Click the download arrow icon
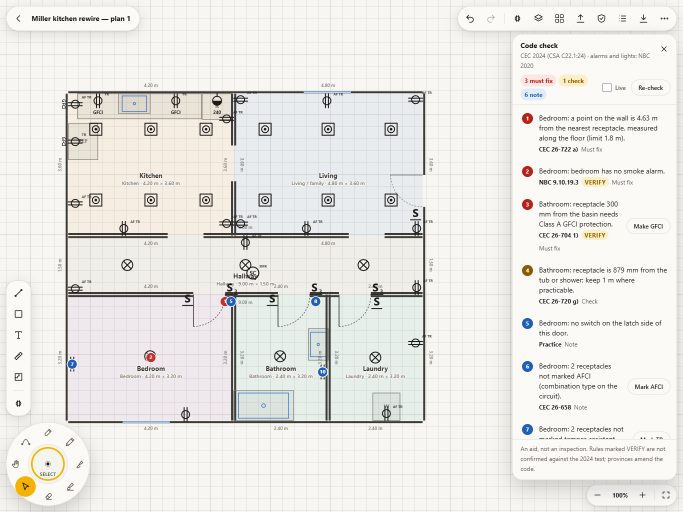 [x=643, y=18]
